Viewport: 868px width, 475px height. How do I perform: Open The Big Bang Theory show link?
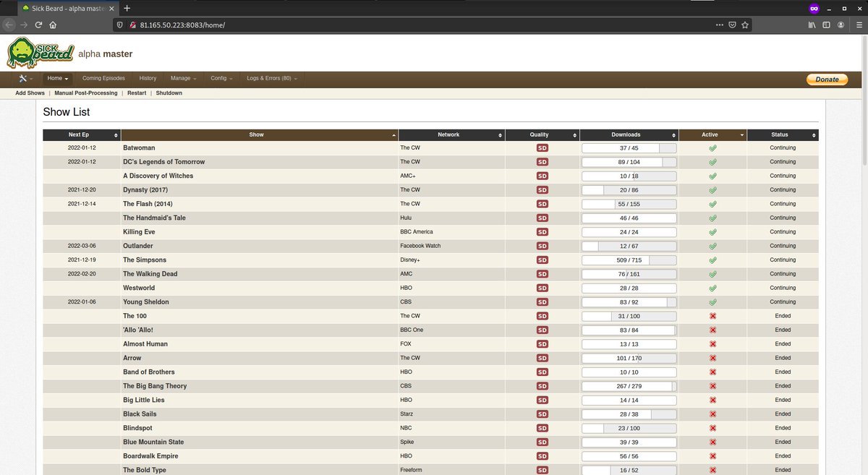(x=155, y=386)
